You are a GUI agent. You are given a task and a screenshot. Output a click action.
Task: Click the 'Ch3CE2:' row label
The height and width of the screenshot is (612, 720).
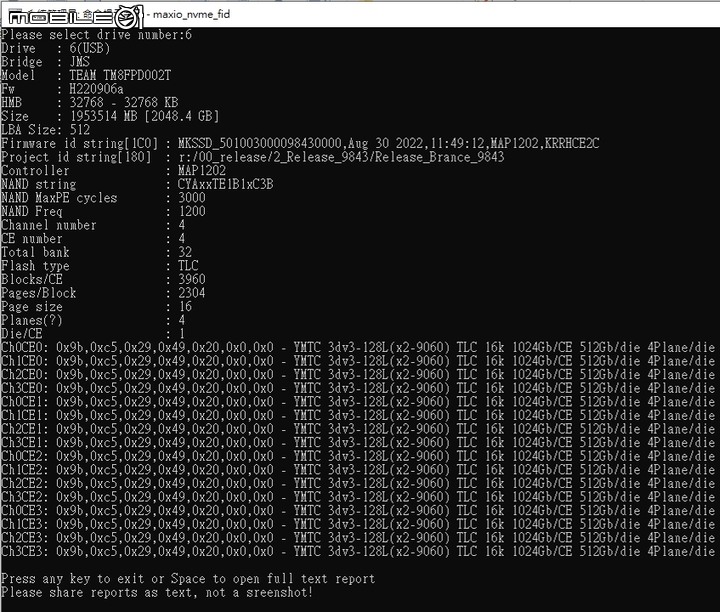pos(25,497)
